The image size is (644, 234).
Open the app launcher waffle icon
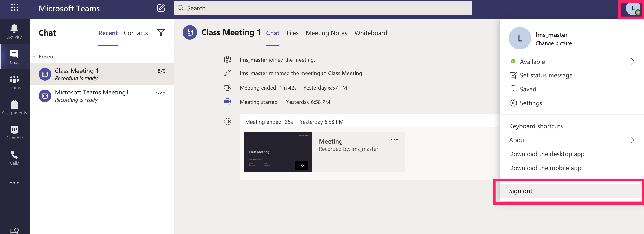point(14,8)
